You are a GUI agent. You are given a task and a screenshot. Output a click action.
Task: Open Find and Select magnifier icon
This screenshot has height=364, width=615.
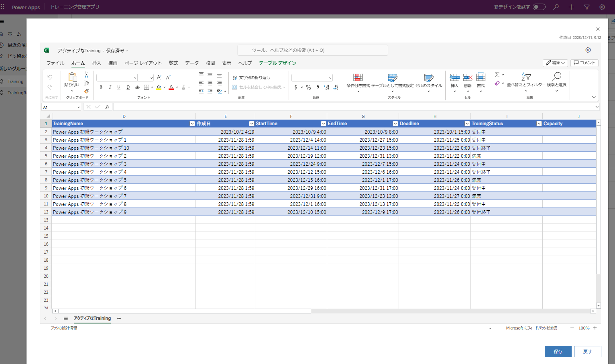[x=556, y=76]
